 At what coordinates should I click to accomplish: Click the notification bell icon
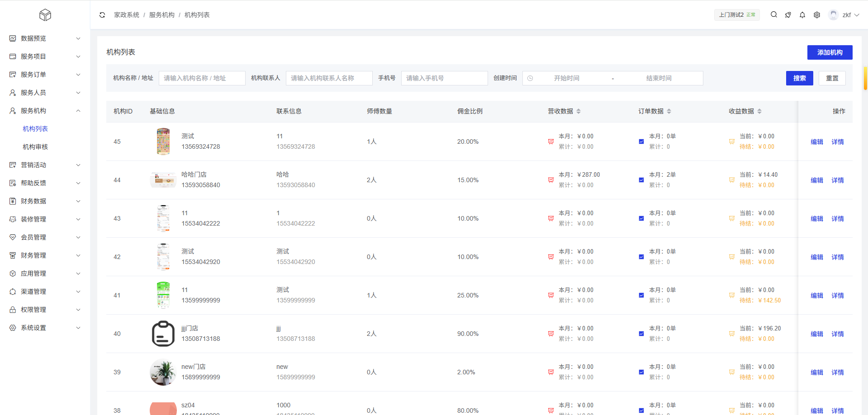[x=802, y=15]
